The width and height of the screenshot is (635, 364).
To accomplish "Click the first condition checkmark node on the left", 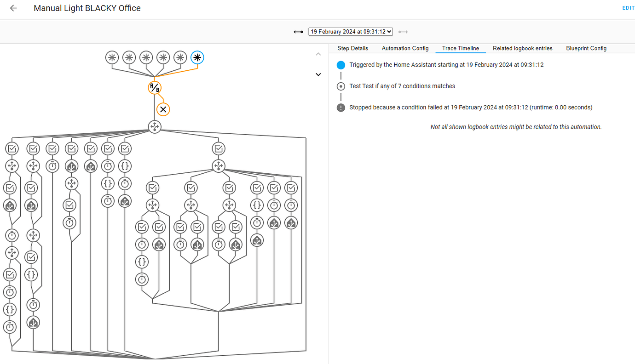I will (12, 148).
